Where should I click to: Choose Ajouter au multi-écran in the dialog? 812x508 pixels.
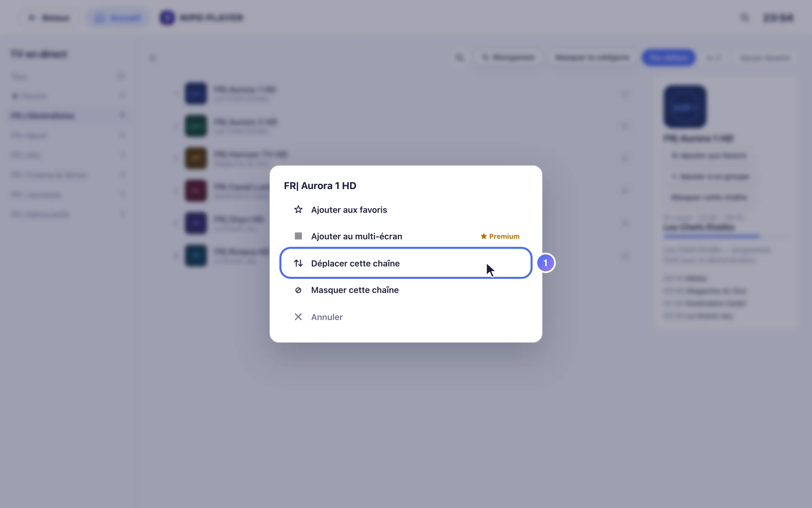pos(406,236)
